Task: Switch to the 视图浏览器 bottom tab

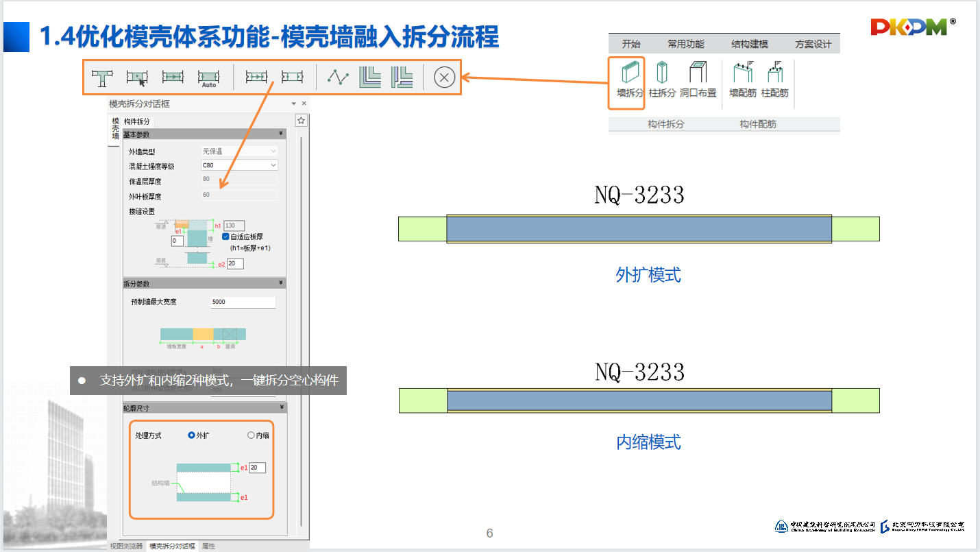Action: point(127,547)
